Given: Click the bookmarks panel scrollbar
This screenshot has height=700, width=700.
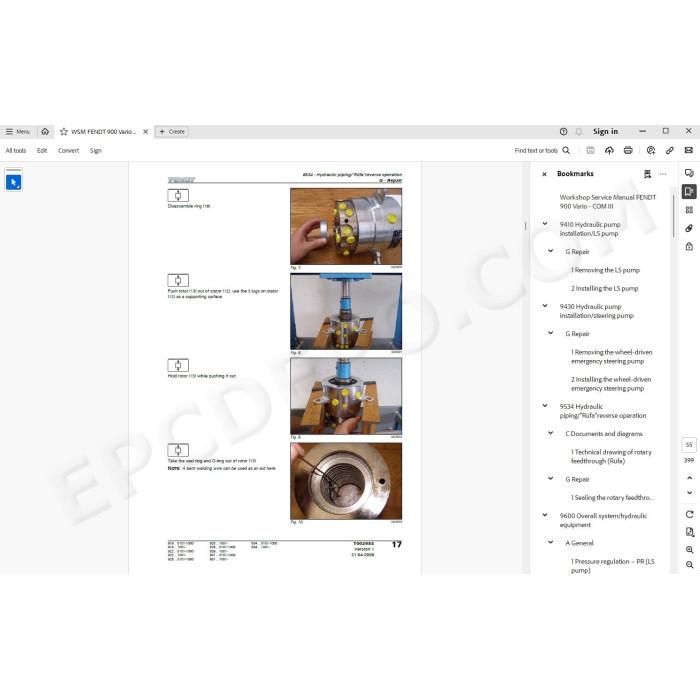Looking at the screenshot, I should click(x=673, y=216).
